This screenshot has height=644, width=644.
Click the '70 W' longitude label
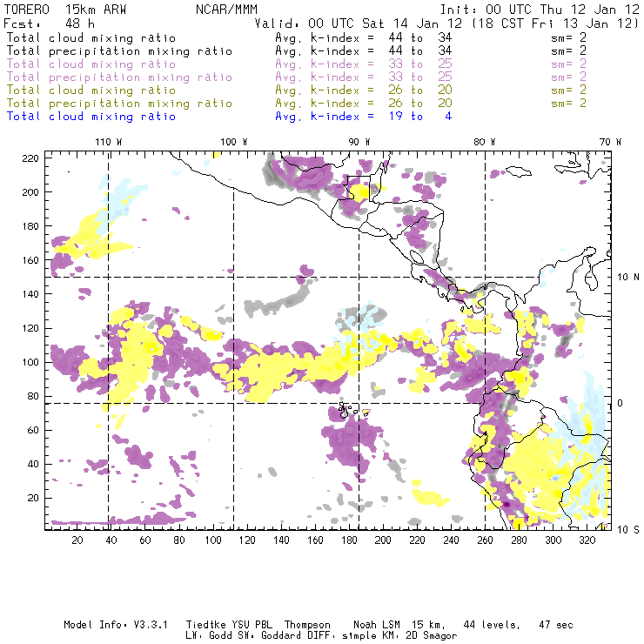click(610, 142)
